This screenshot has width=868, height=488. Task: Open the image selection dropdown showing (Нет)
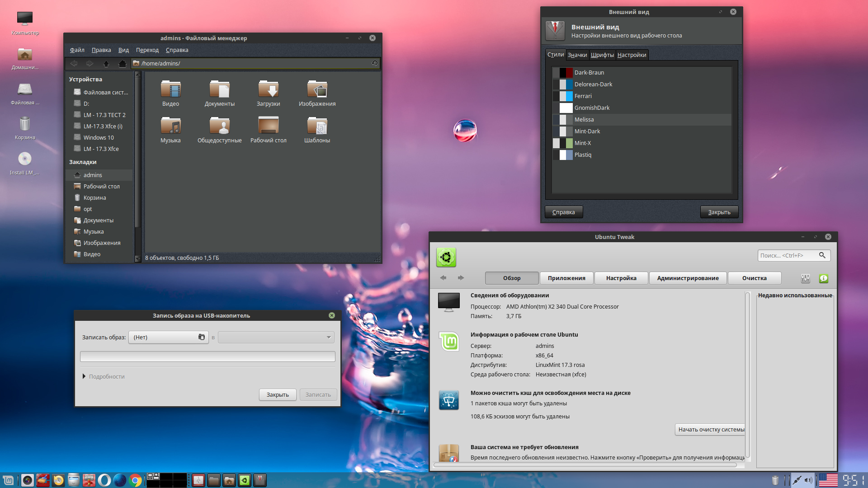click(x=163, y=337)
